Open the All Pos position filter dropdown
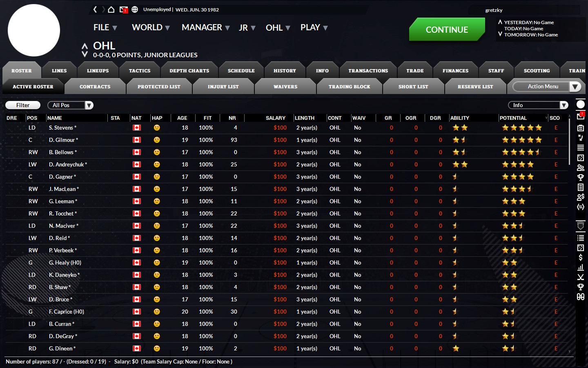The height and width of the screenshot is (368, 588). tap(70, 105)
